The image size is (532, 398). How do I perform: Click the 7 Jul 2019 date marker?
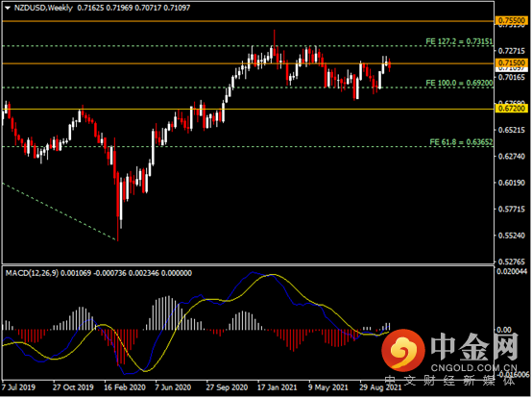(18, 387)
